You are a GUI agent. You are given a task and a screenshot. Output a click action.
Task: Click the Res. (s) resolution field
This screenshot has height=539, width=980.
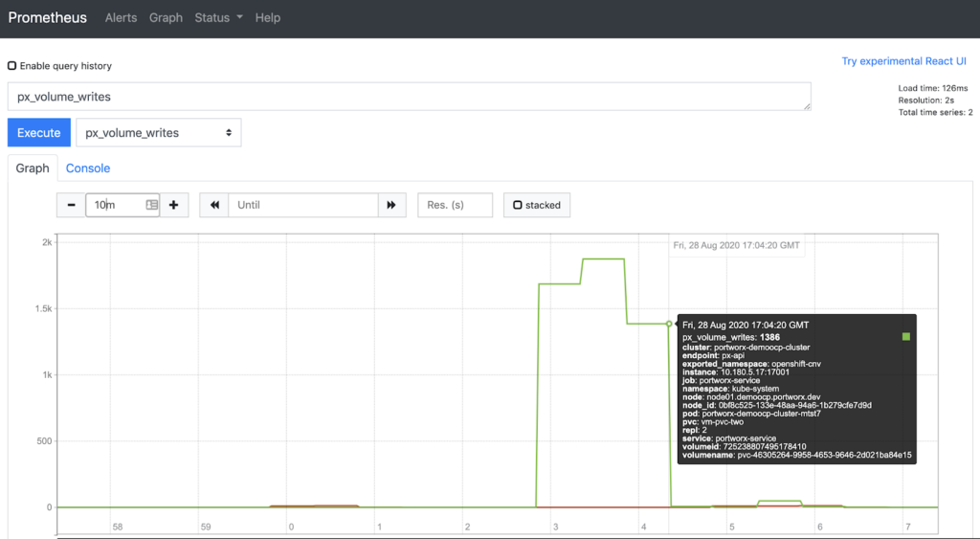point(455,205)
